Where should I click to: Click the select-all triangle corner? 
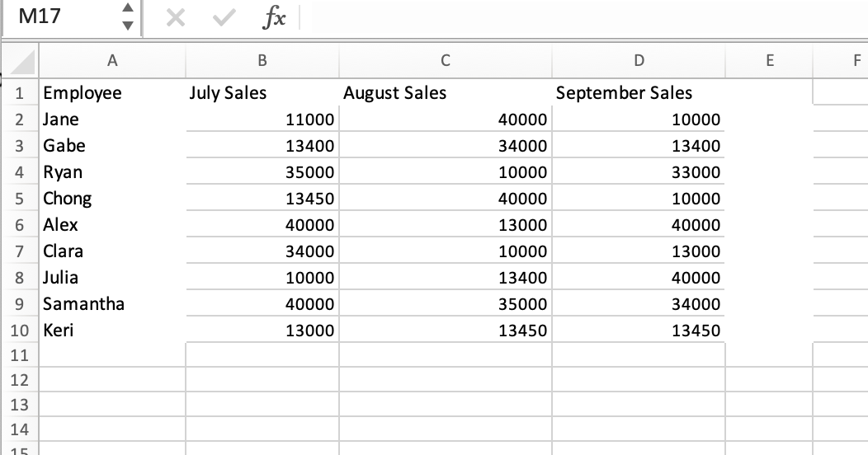coord(22,61)
